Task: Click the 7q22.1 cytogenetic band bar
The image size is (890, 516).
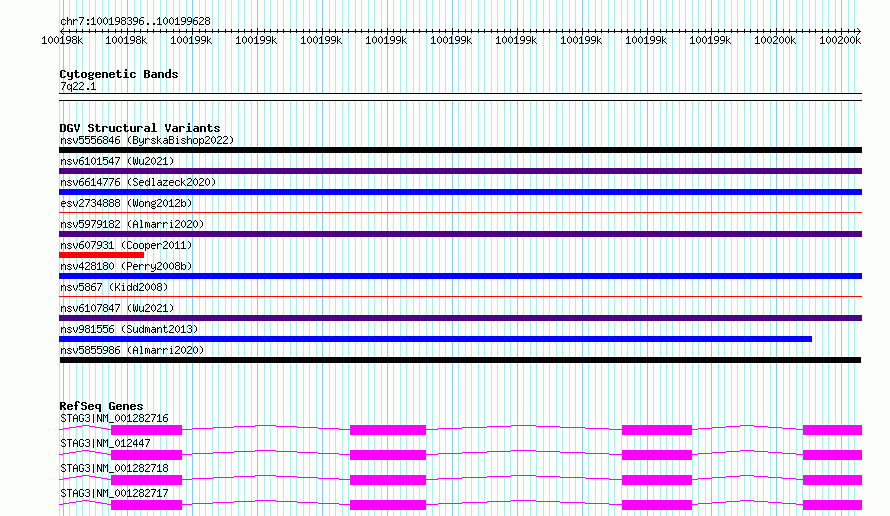Action: tap(460, 97)
